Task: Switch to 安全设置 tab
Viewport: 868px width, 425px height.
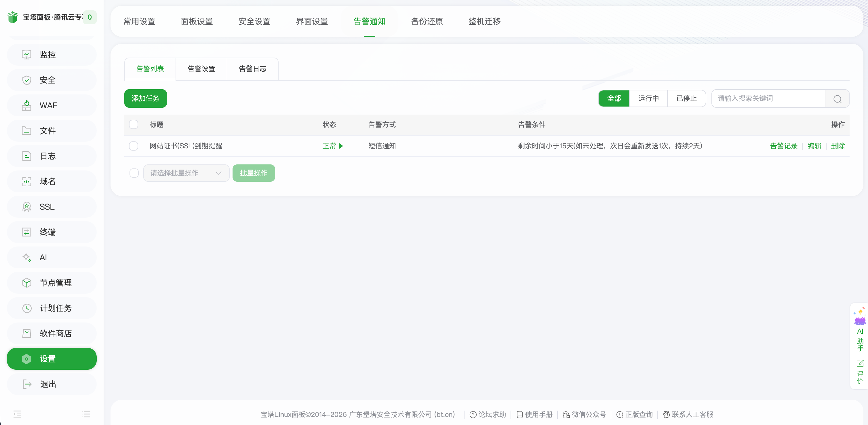Action: tap(254, 22)
